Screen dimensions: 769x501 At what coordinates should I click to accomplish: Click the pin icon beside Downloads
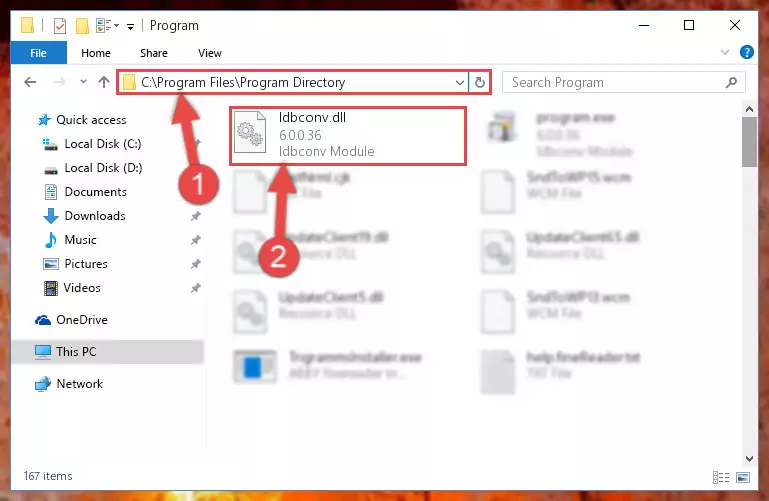(x=196, y=216)
